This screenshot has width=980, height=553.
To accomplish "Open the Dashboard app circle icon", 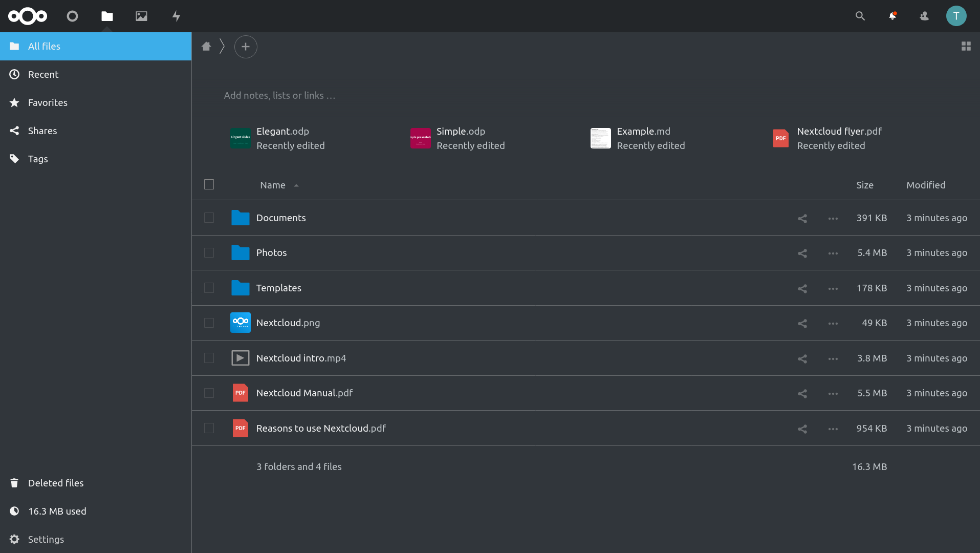I will point(72,16).
